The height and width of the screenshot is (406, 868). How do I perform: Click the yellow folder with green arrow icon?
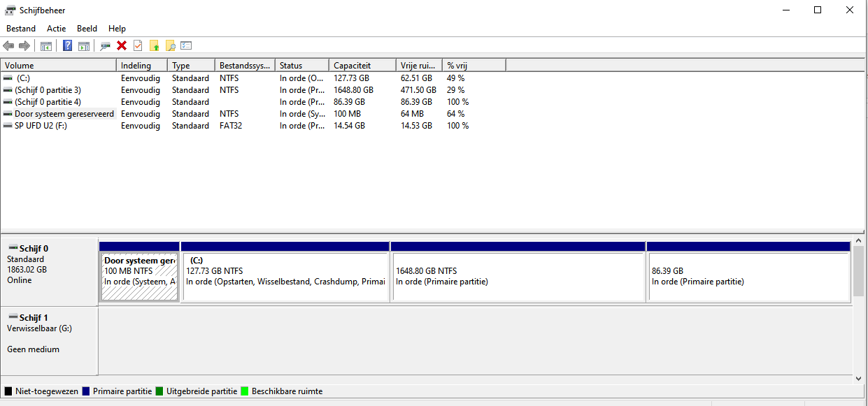[x=154, y=45]
